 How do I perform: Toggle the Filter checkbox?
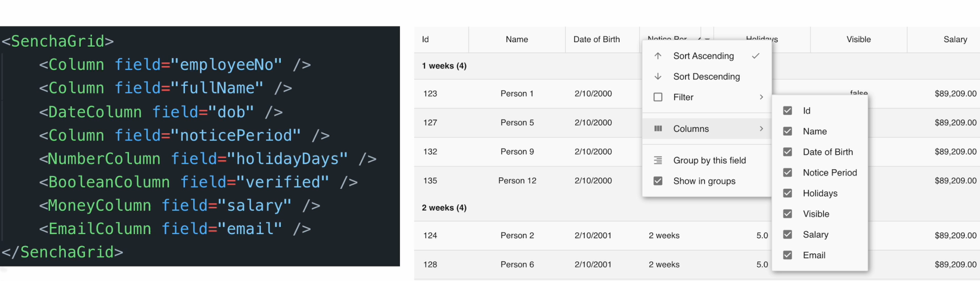click(x=658, y=97)
